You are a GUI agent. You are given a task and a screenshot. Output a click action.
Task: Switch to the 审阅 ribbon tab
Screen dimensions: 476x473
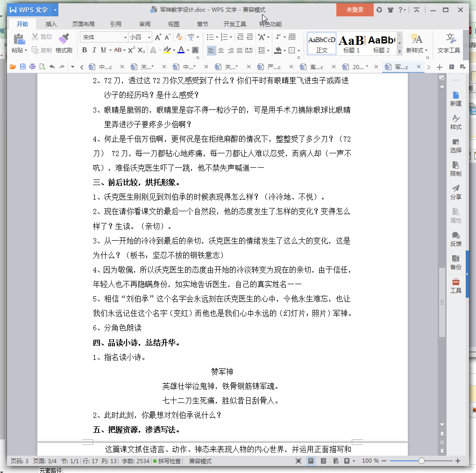pyautogui.click(x=145, y=24)
